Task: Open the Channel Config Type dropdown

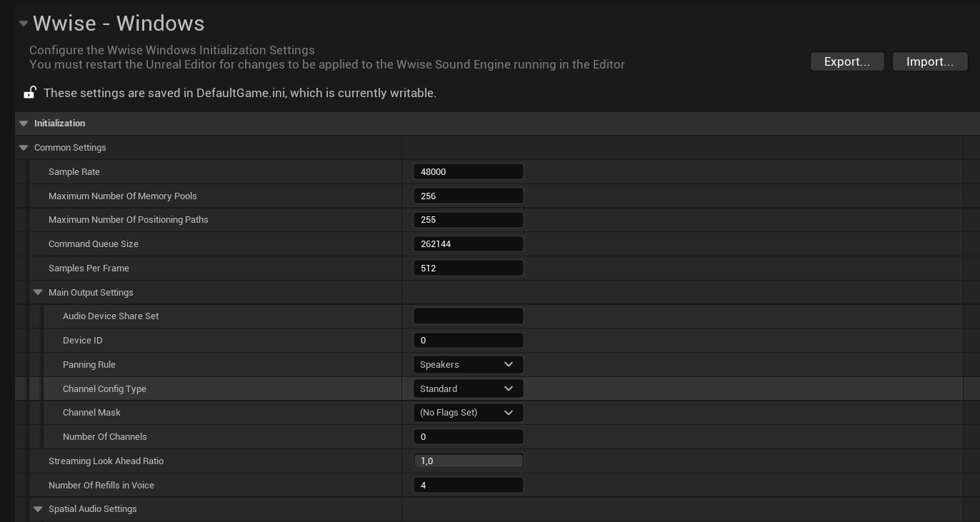Action: pos(469,388)
